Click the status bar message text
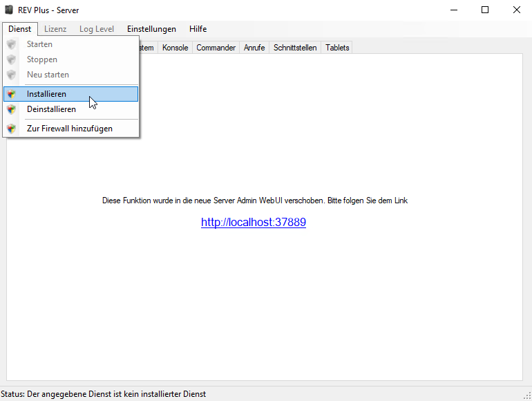Viewport: 532px width, 401px height. [x=104, y=394]
